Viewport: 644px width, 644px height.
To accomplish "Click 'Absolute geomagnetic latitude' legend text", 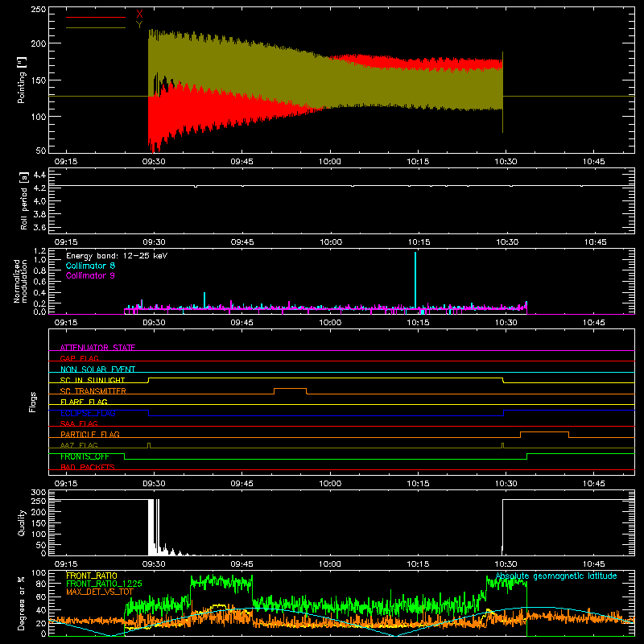I will coord(556,576).
